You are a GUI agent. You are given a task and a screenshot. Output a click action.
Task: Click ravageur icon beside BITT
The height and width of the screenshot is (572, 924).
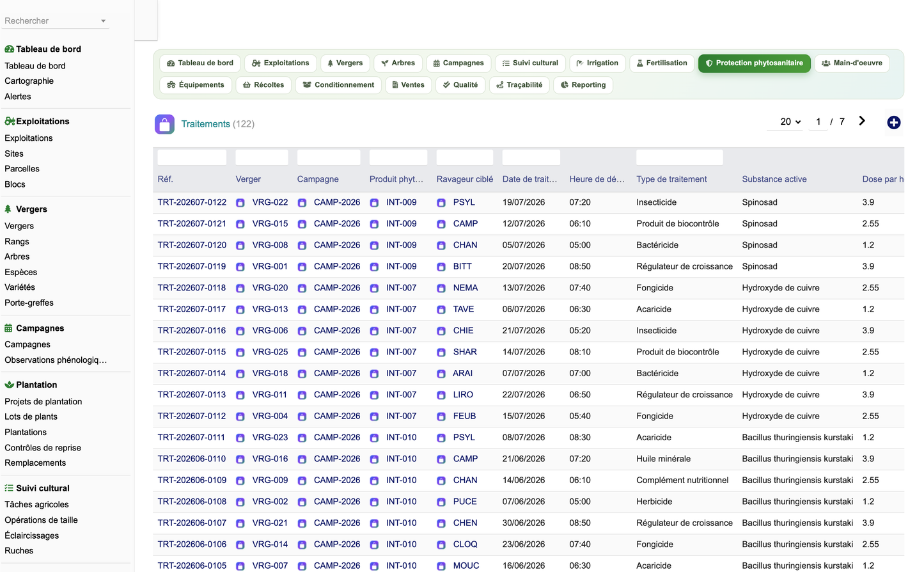(x=441, y=267)
